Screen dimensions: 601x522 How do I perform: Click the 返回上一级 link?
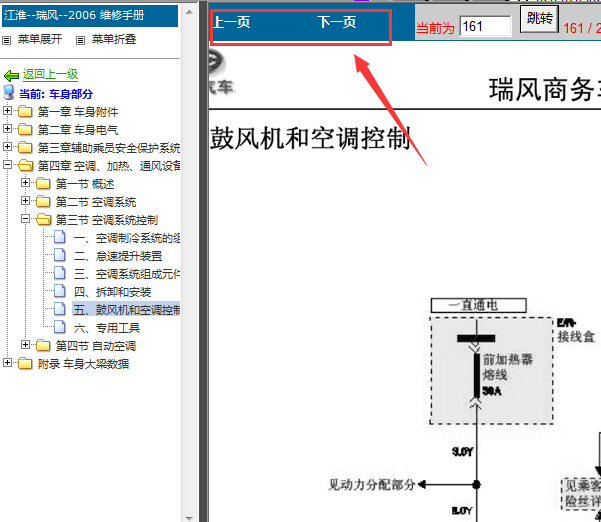click(50, 75)
